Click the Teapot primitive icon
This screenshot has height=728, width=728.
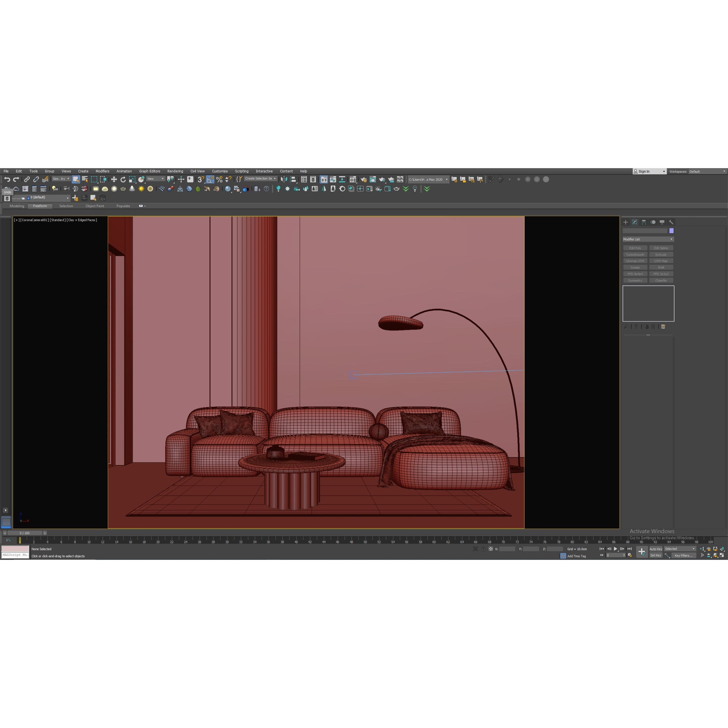point(123,189)
